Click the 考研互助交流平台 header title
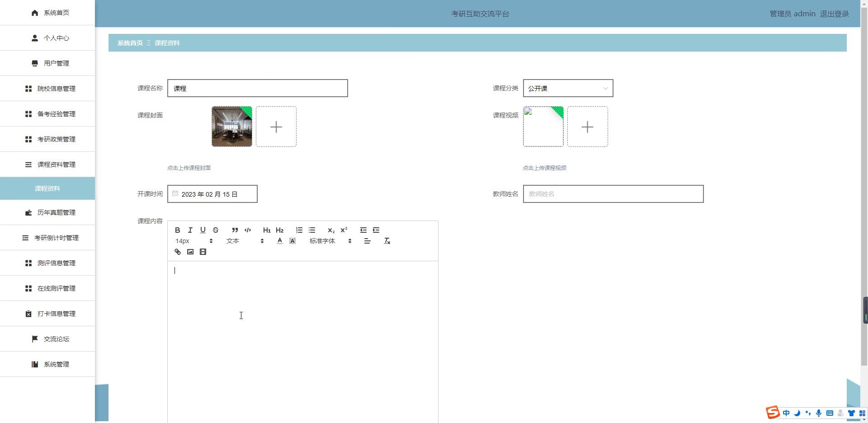This screenshot has height=423, width=868. coord(480,14)
